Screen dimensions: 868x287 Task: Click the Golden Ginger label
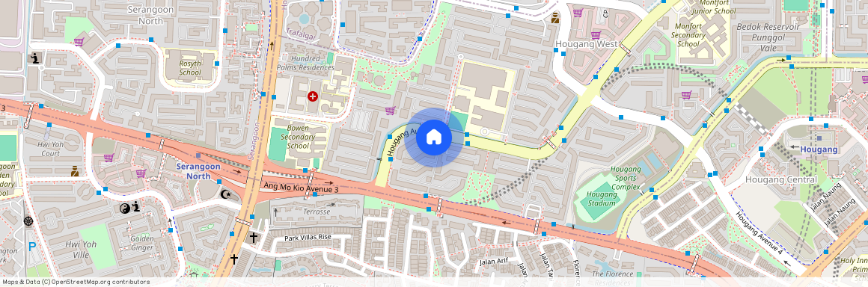[141, 243]
